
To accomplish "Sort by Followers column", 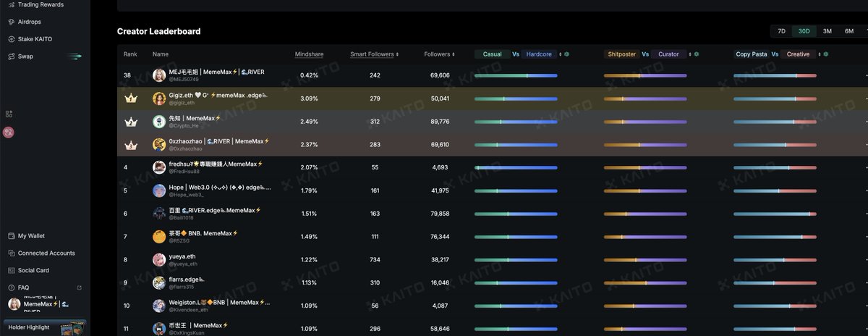I will coord(439,54).
